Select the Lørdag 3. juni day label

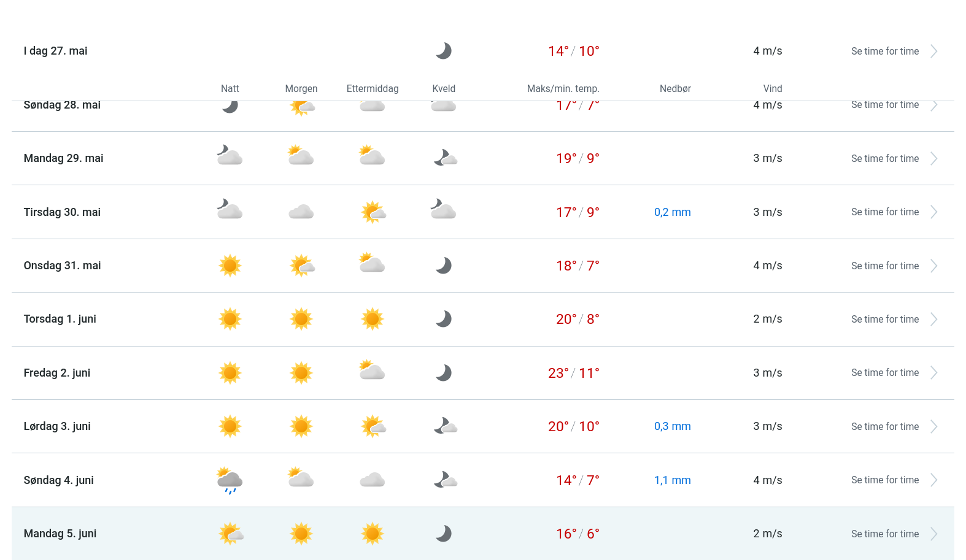[x=57, y=426]
